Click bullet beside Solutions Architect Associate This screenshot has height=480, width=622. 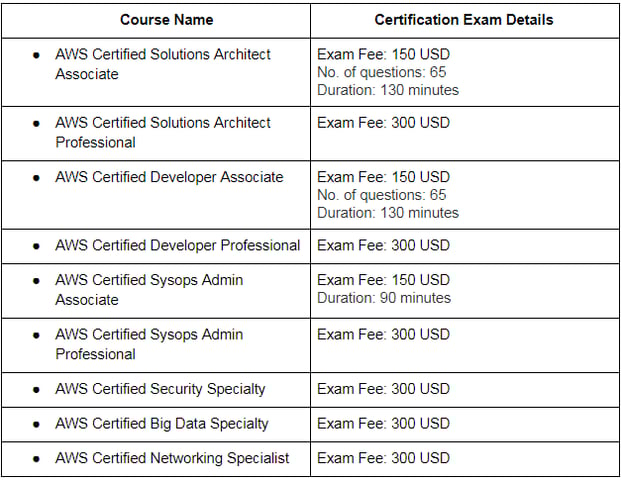36,55
